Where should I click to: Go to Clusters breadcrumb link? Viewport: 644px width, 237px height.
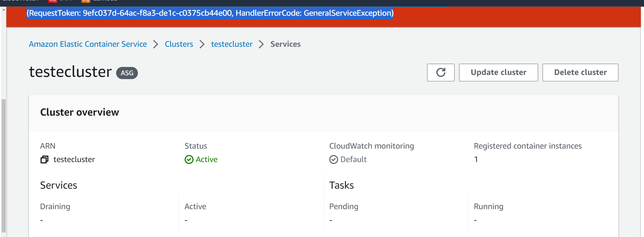[179, 44]
